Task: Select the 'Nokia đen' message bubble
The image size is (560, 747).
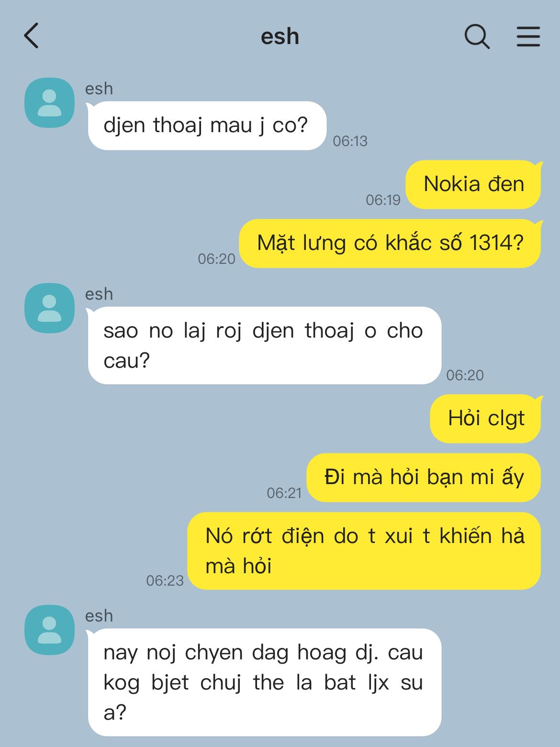Action: tap(473, 184)
